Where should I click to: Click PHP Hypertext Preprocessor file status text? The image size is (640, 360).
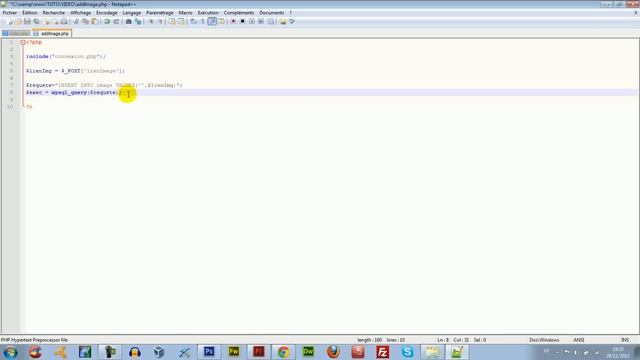tap(34, 340)
